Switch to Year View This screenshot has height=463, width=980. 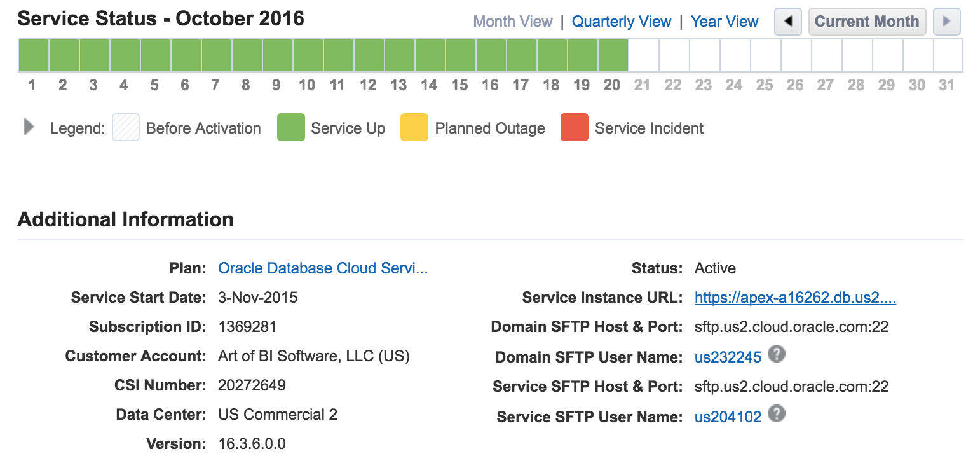click(x=725, y=22)
